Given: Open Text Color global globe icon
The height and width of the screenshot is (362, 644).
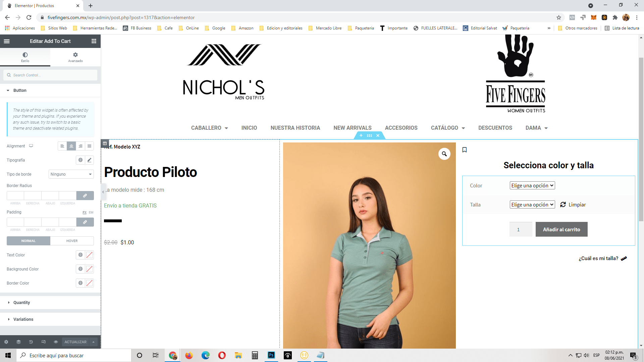Looking at the screenshot, I should click(80, 255).
